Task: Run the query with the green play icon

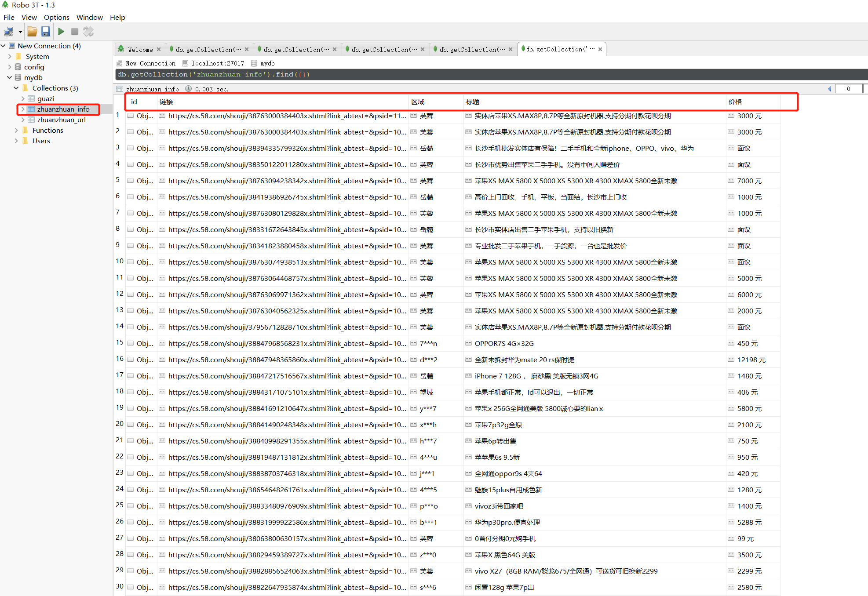Action: click(61, 32)
